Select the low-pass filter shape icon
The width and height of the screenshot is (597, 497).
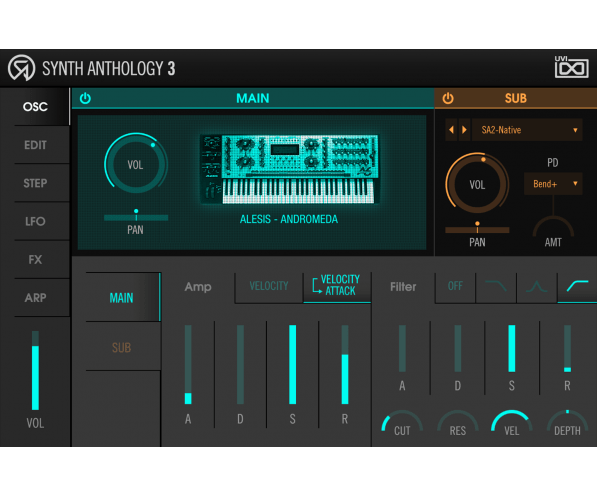(496, 286)
